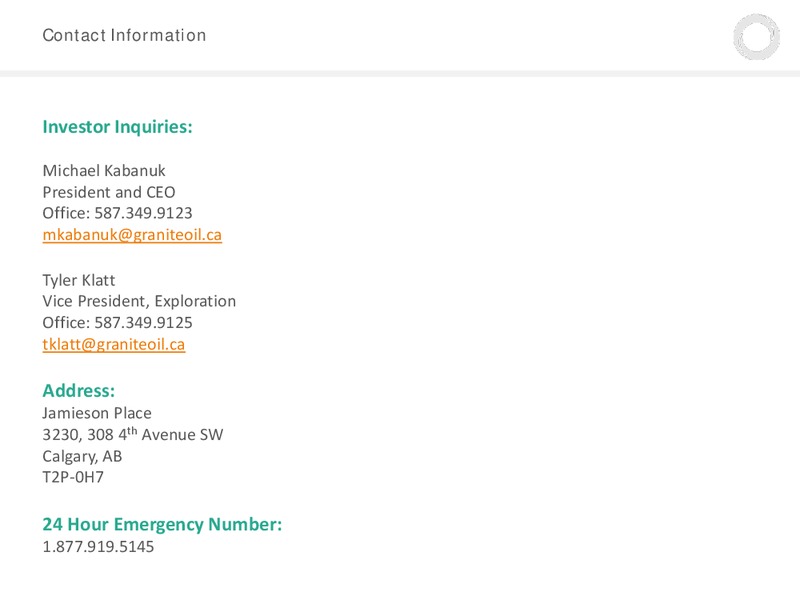Select the 3230, 308 4th Avenue SW line

point(133,434)
